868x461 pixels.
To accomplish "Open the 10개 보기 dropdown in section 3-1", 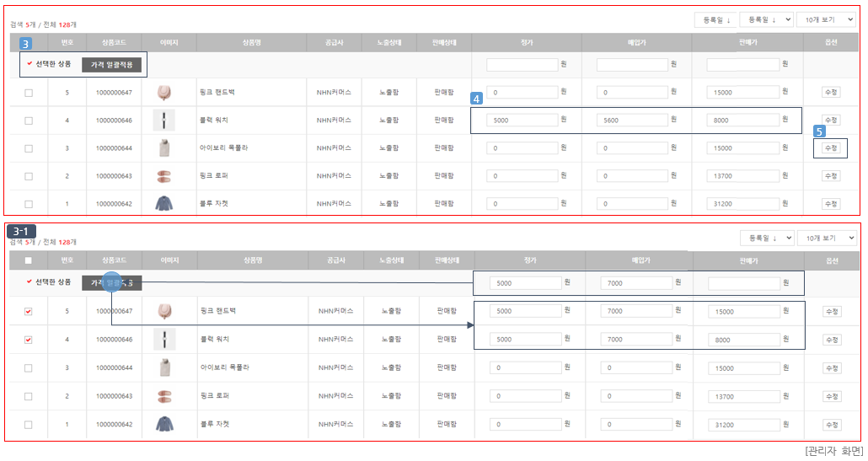I will 827,238.
